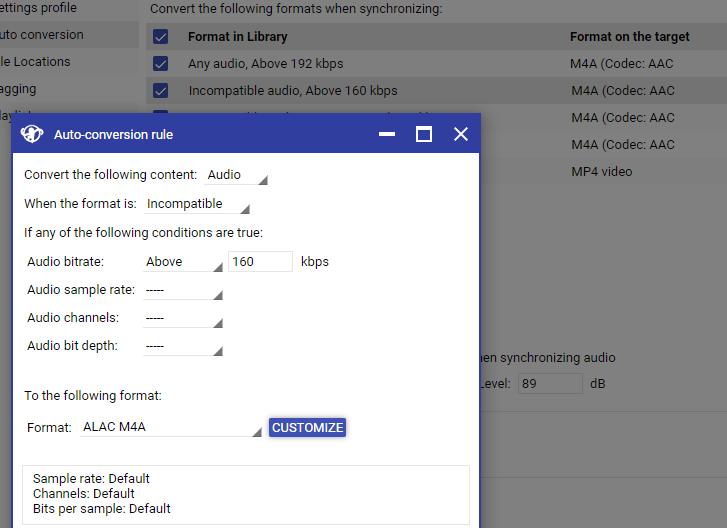The image size is (727, 528).
Task: Minimize the Auto-conversion rule dialog
Action: pos(387,134)
